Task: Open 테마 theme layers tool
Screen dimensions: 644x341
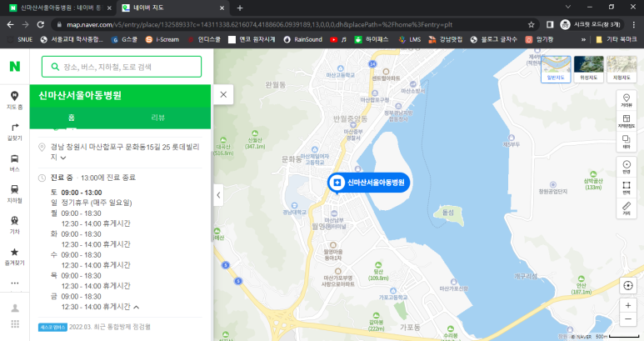Action: point(627,142)
